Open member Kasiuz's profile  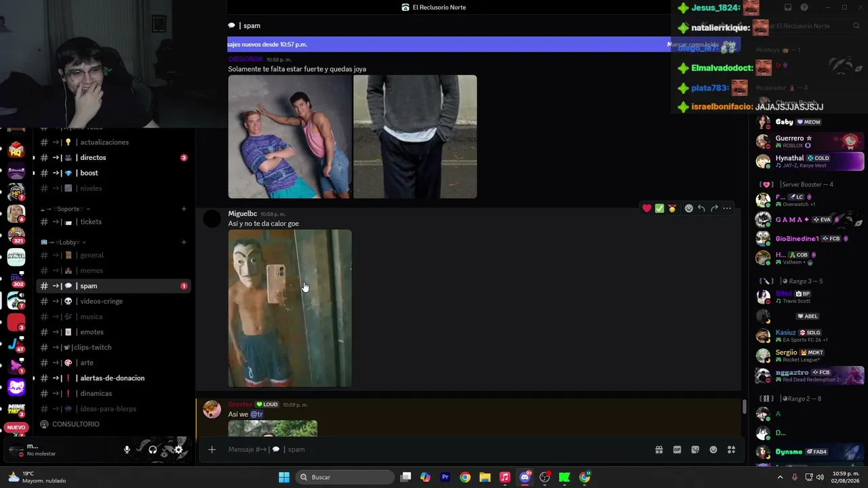(x=810, y=335)
